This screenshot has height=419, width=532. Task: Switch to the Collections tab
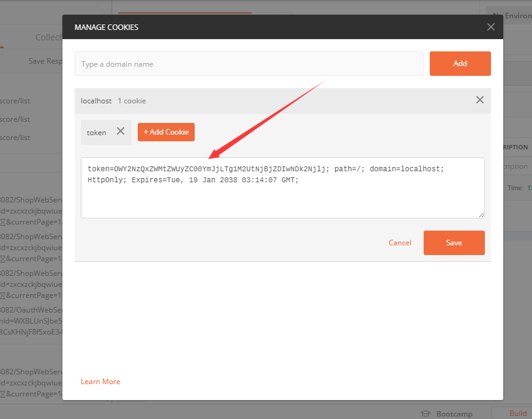pyautogui.click(x=48, y=37)
